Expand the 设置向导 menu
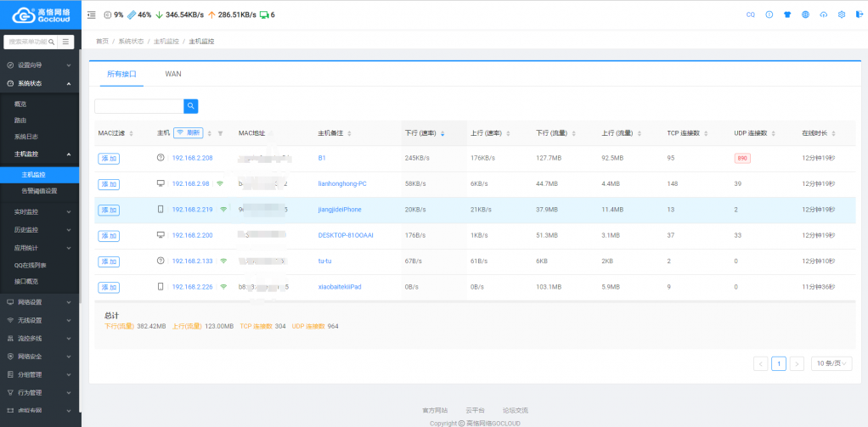Image resolution: width=868 pixels, height=427 pixels. pos(40,65)
